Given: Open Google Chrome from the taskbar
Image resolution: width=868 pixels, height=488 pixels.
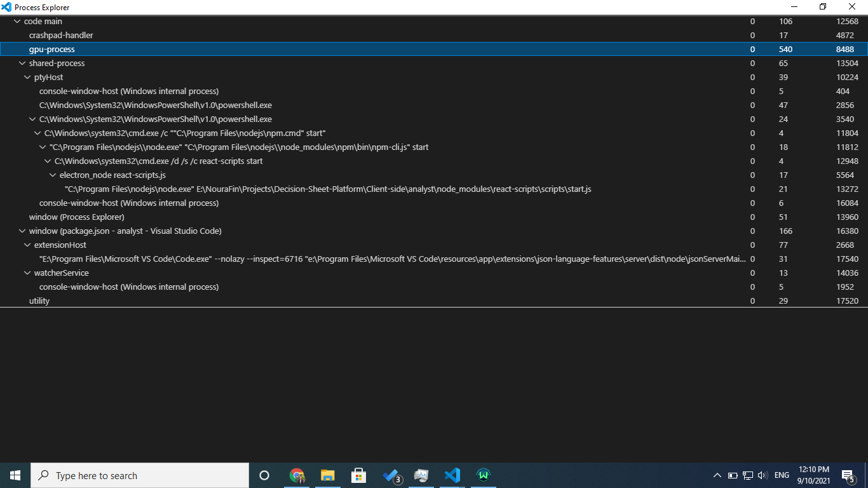Looking at the screenshot, I should (x=297, y=475).
